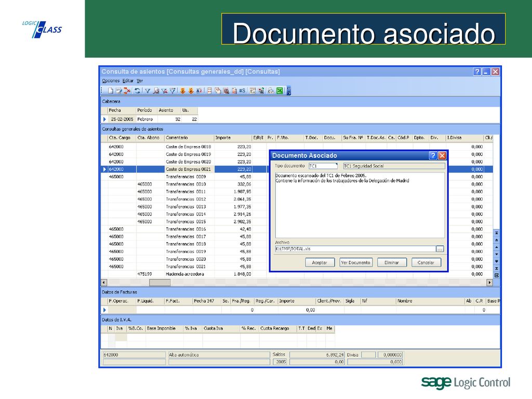Open the Editar menu
532x399 pixels.
coord(128,81)
